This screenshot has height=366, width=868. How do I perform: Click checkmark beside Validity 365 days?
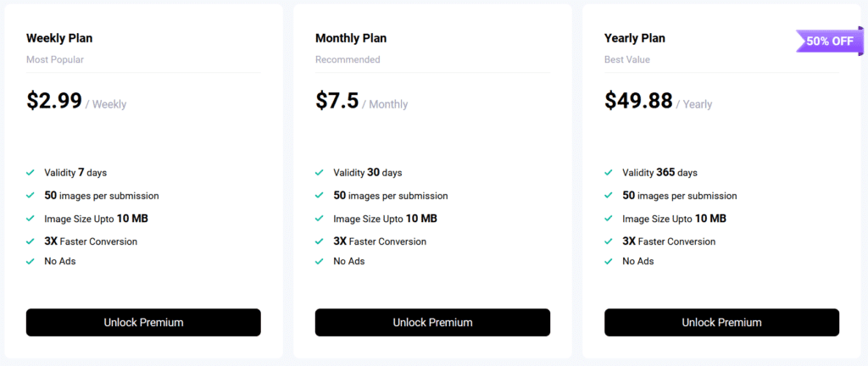609,173
